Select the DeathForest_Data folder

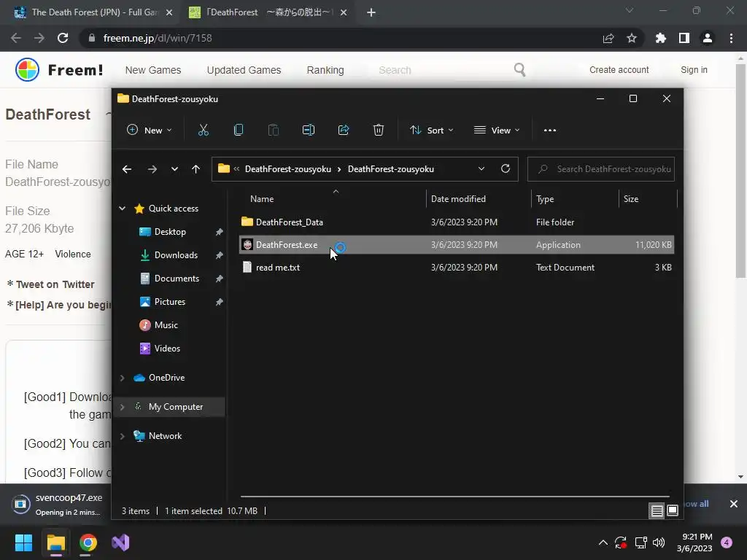(x=457, y=222)
